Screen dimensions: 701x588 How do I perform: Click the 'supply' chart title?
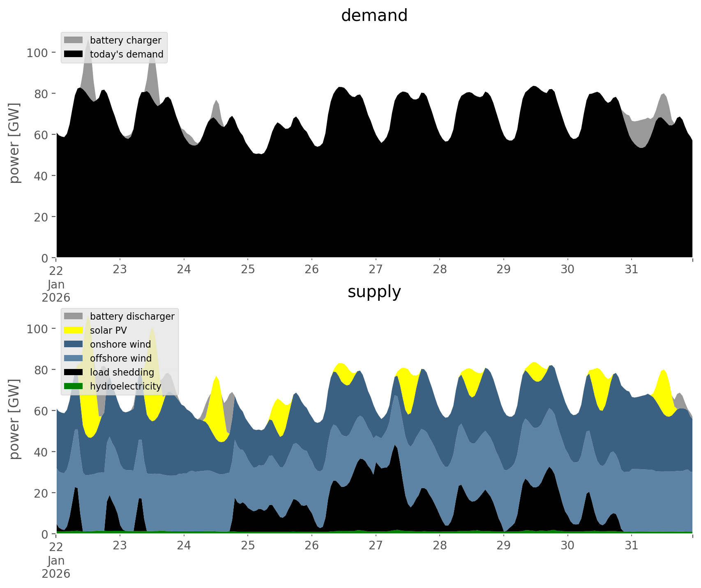click(374, 292)
